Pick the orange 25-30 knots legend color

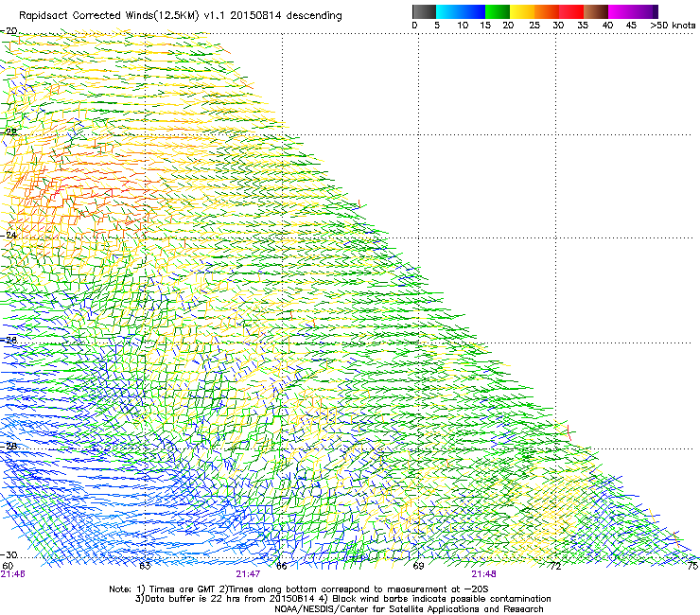(547, 11)
